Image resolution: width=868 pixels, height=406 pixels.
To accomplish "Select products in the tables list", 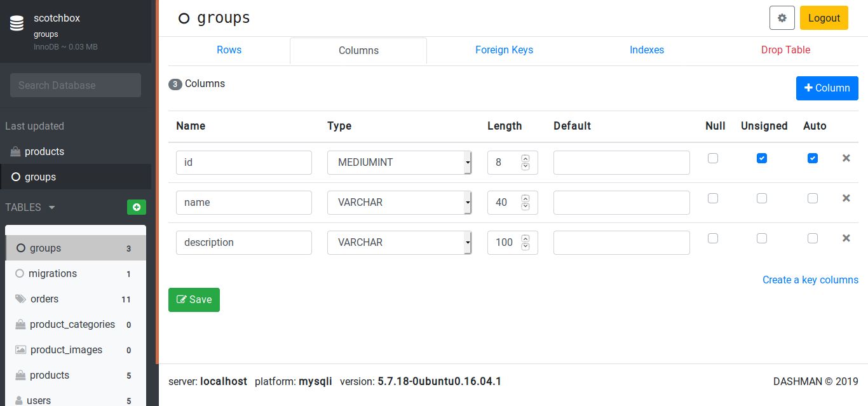I will point(76,375).
